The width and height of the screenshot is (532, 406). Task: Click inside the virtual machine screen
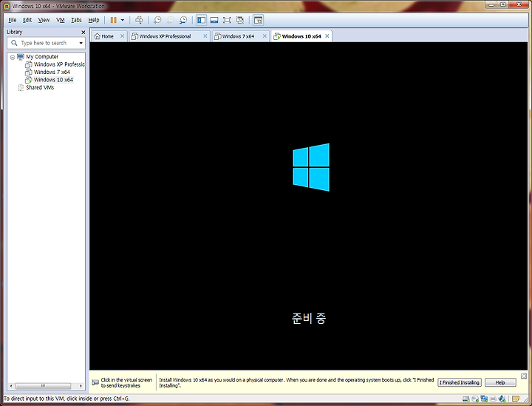point(308,206)
